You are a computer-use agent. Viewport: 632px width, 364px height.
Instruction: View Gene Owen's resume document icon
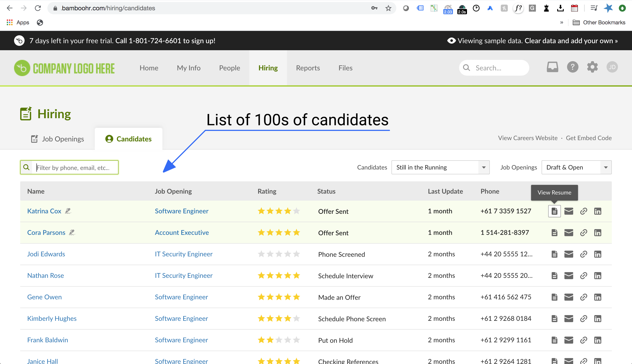click(554, 297)
